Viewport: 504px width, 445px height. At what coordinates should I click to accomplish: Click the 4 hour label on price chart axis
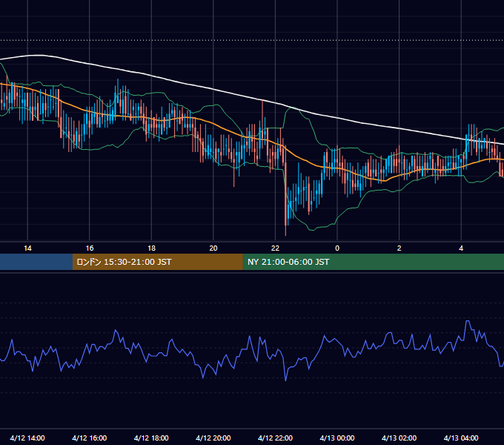click(461, 248)
